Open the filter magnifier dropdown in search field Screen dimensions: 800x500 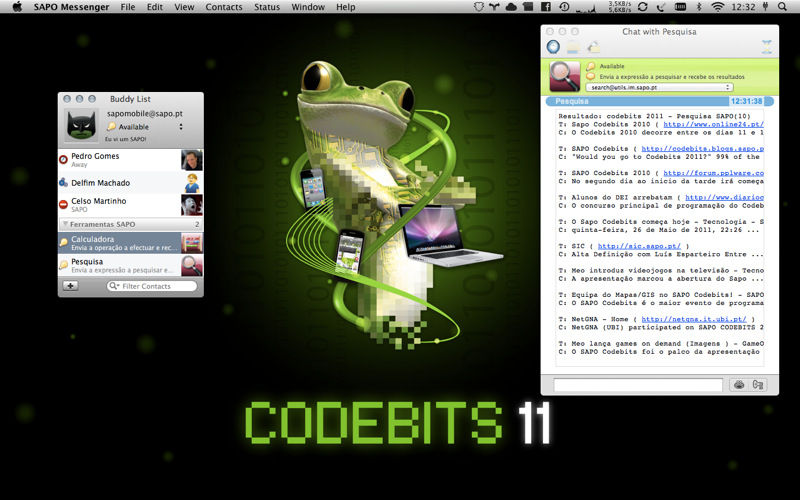(114, 286)
